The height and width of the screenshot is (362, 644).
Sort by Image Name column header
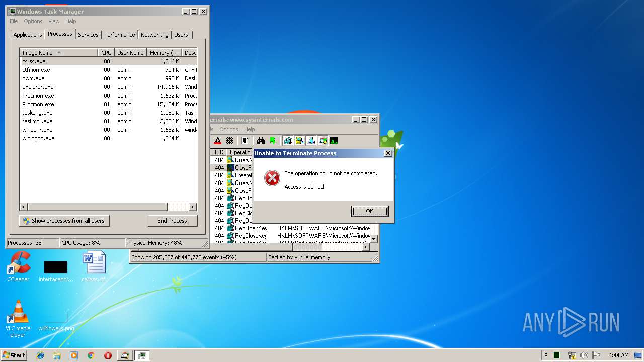(59, 53)
